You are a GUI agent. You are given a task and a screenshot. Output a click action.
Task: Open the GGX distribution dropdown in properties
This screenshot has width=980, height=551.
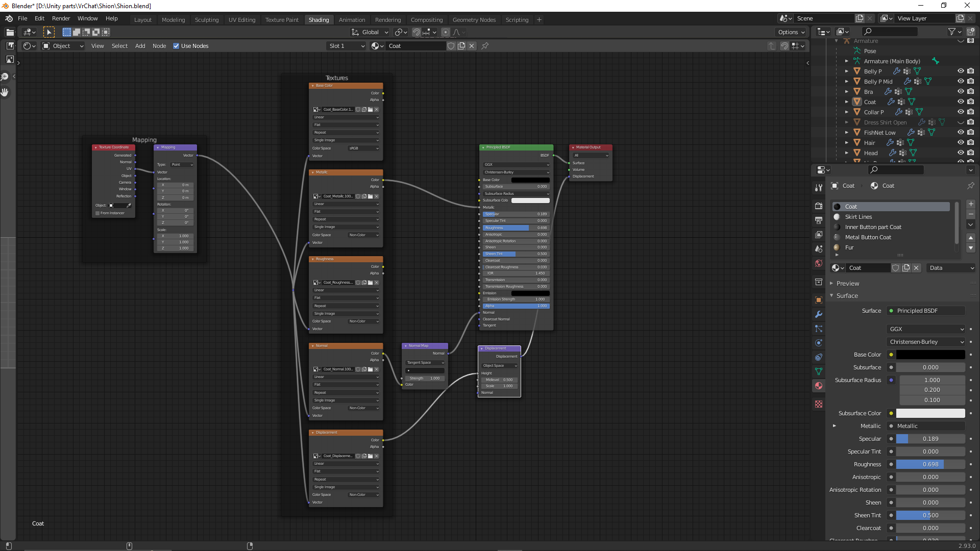pos(926,329)
